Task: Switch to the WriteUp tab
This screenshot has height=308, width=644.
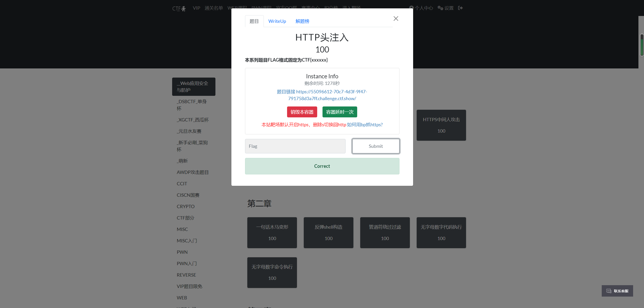Action: 277,21
